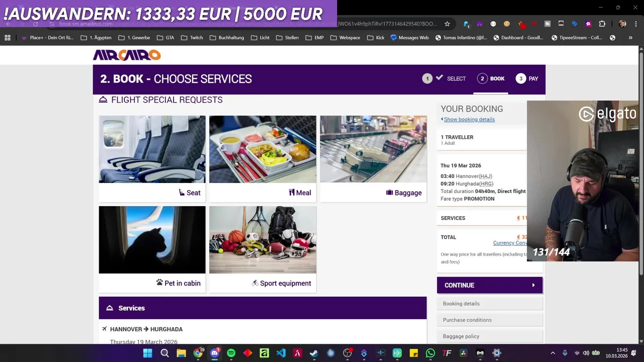Screen dimensions: 644x362
Task: Open Messages Web bookmark
Action: pos(410,38)
